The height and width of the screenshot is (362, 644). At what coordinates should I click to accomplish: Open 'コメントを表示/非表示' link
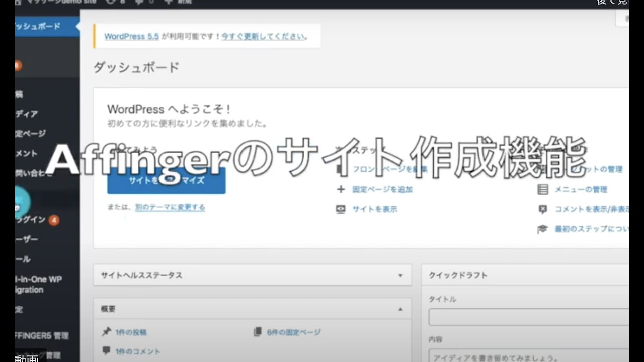[x=592, y=209]
